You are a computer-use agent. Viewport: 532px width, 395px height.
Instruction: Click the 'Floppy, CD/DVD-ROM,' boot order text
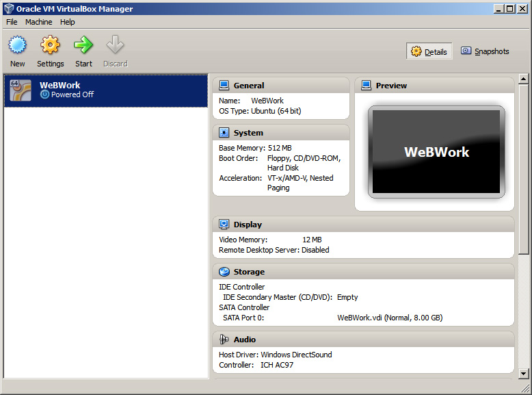coord(304,158)
